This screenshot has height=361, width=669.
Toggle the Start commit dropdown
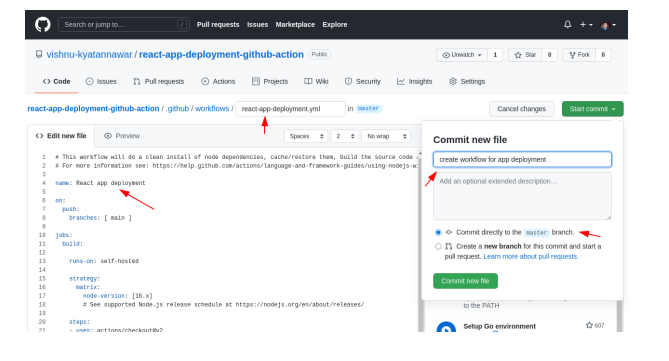593,109
